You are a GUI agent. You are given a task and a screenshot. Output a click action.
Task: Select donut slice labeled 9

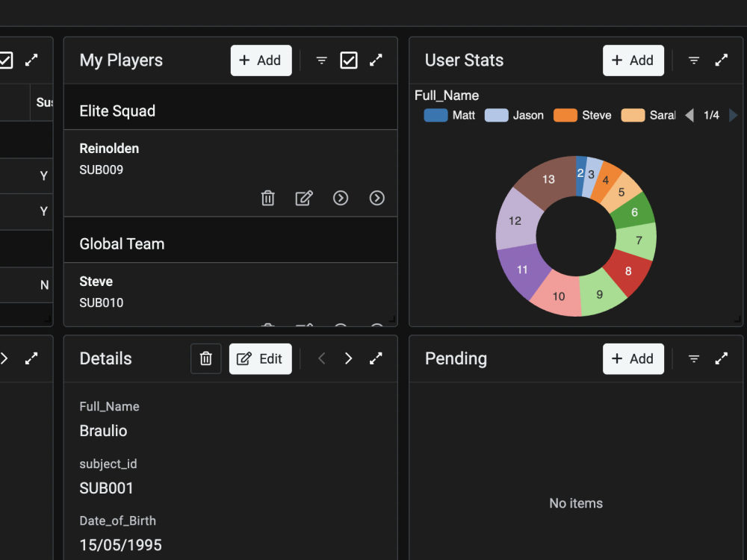click(599, 295)
